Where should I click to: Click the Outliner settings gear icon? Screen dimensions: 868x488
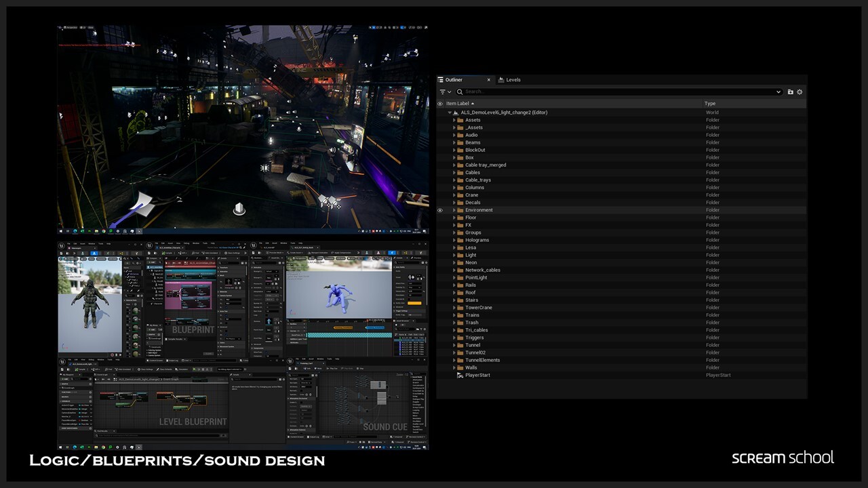tap(800, 91)
